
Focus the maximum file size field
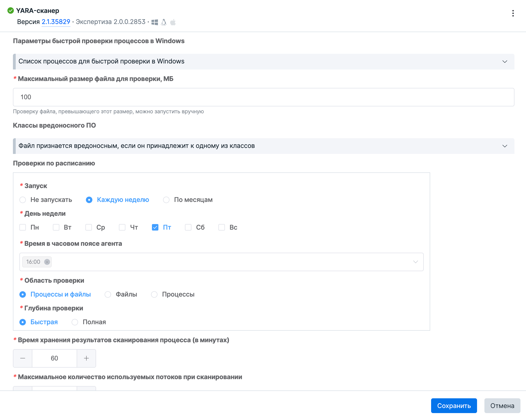[263, 97]
